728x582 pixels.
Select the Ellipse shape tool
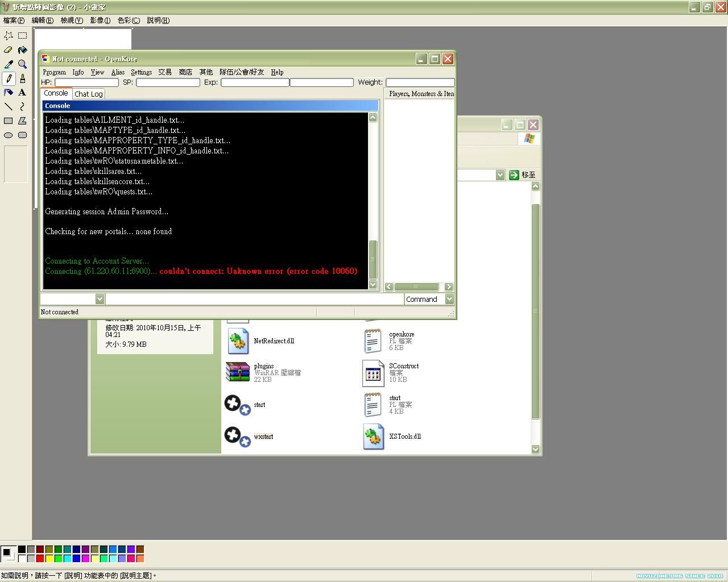[x=9, y=135]
